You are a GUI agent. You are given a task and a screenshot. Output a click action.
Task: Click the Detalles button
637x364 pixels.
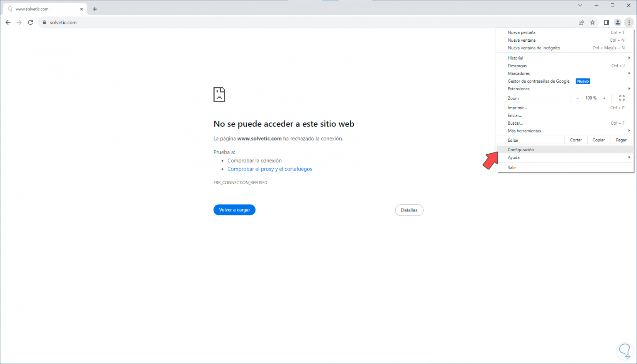point(409,210)
